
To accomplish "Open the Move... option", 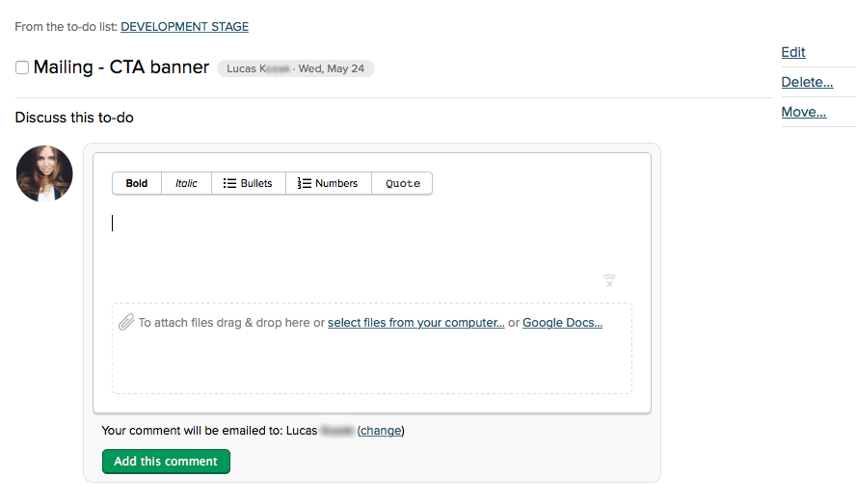I will coord(803,112).
